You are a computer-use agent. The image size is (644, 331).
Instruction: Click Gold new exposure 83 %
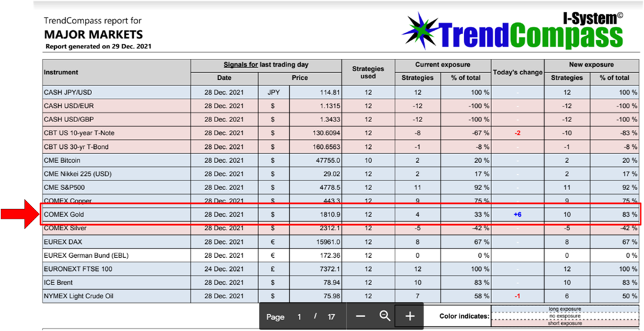[x=628, y=214]
